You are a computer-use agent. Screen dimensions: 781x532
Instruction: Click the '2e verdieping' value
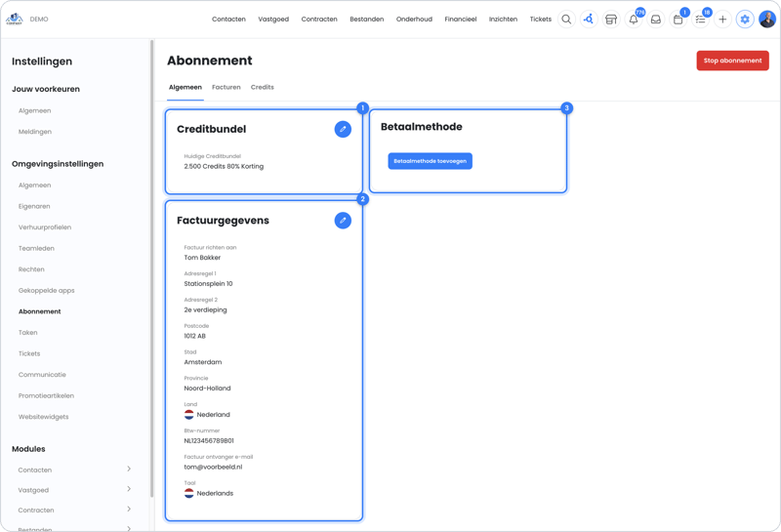click(x=205, y=309)
